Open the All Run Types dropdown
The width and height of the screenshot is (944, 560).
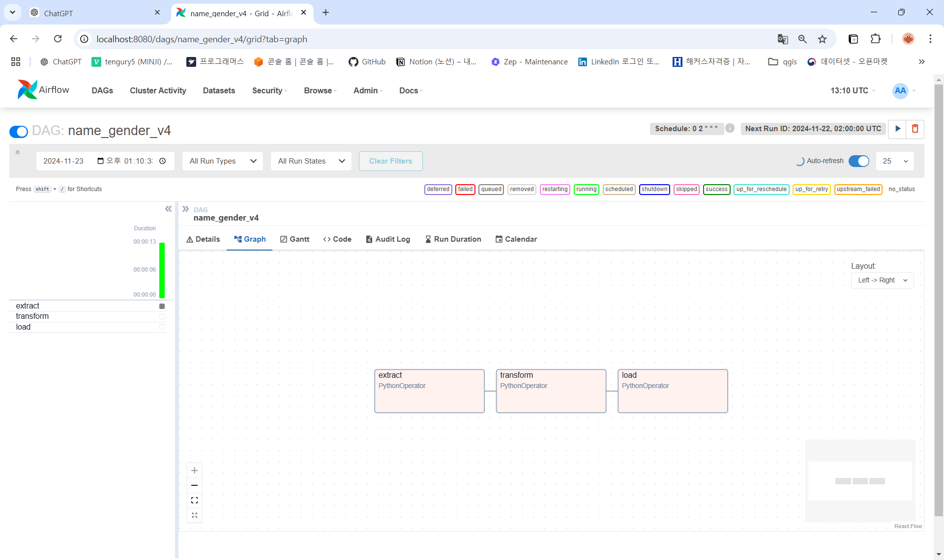[223, 161]
